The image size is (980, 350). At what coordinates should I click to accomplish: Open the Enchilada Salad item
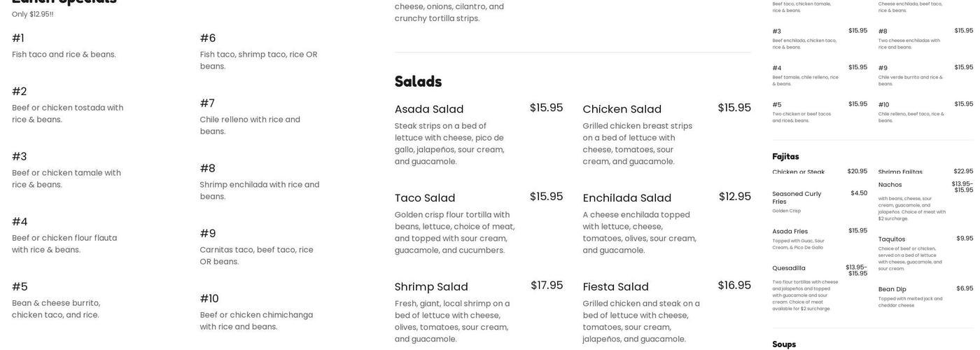click(626, 198)
